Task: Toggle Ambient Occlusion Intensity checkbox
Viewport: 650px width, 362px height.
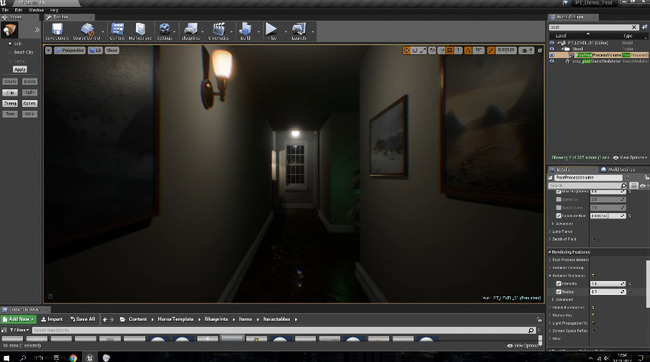Action: pos(558,284)
